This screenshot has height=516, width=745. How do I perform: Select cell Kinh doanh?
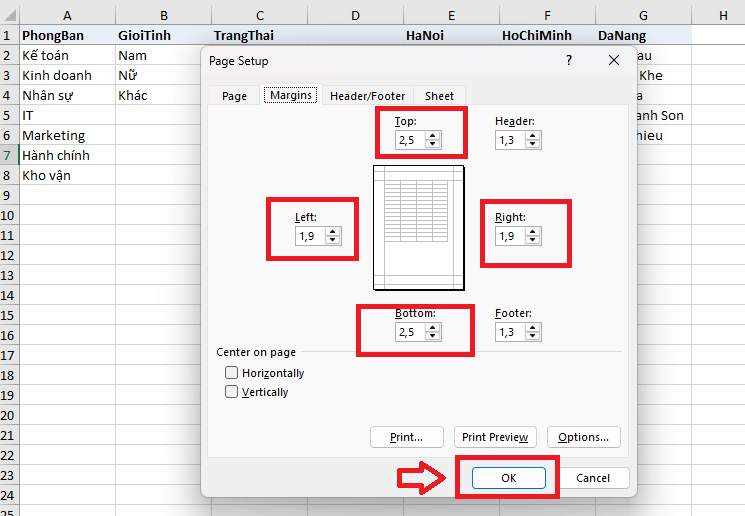pyautogui.click(x=67, y=75)
